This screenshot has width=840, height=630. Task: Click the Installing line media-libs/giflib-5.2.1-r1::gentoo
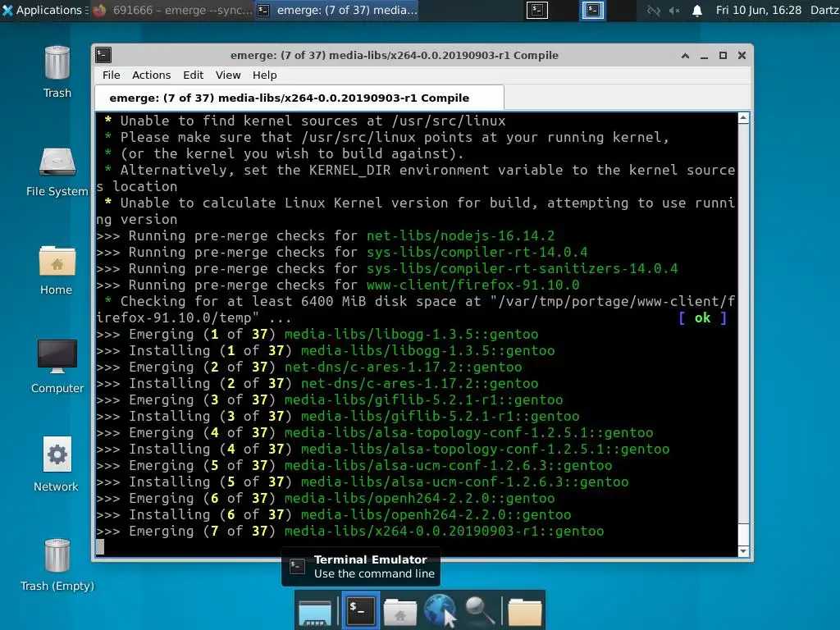click(338, 416)
